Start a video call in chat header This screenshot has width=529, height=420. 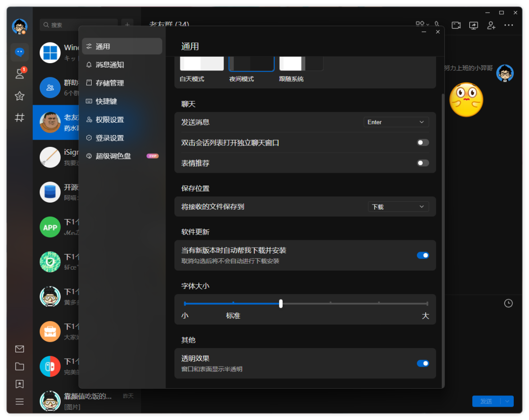[x=456, y=25]
